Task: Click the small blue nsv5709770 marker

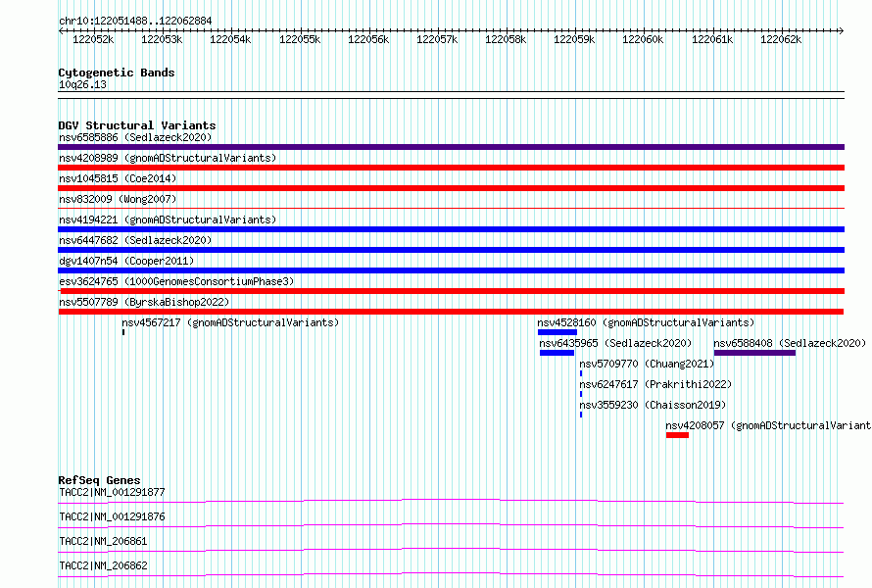Action: [581, 373]
